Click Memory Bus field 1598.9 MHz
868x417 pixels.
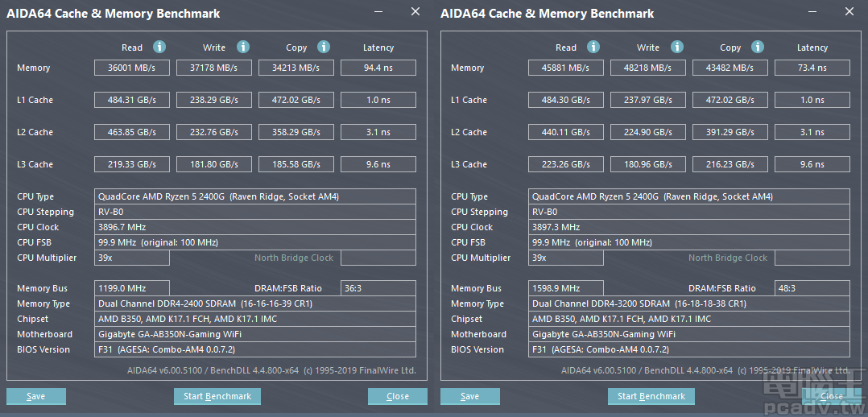pos(566,288)
